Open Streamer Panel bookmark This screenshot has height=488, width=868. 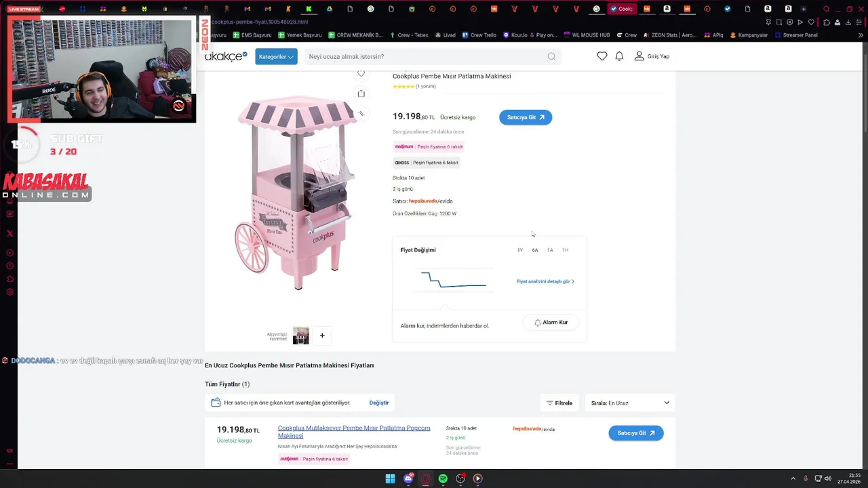795,35
